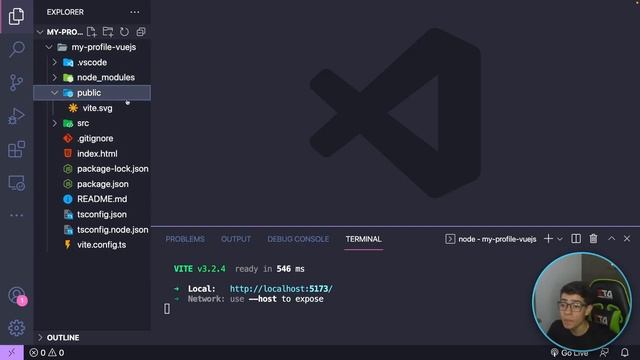
Task: Open the Explorer view in activity bar
Action: (x=16, y=16)
